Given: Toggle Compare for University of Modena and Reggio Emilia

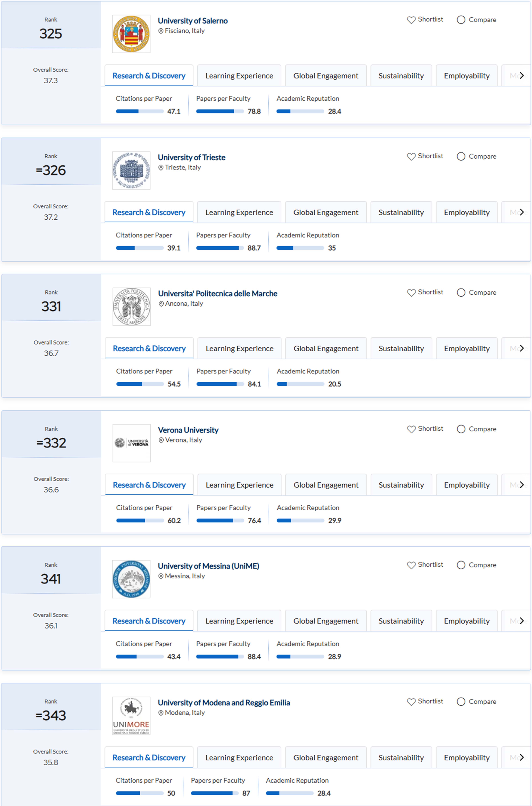Looking at the screenshot, I should click(x=461, y=701).
